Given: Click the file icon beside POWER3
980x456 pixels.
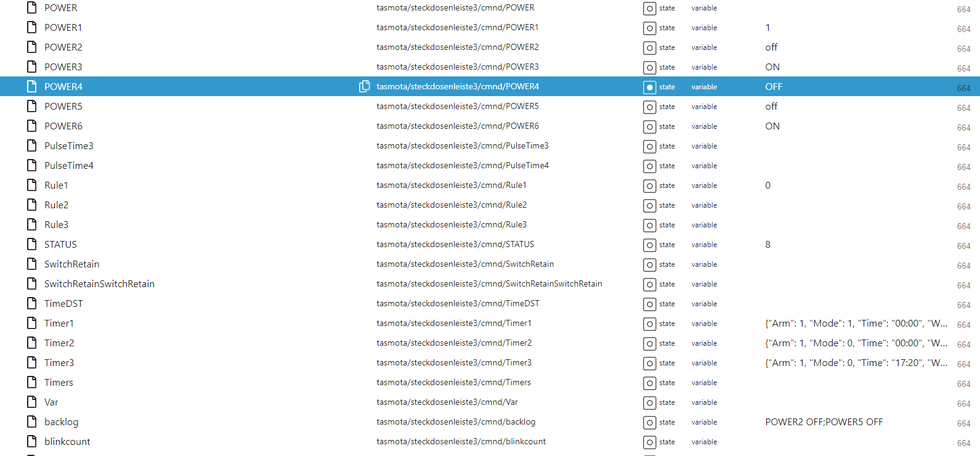Looking at the screenshot, I should click(x=32, y=67).
